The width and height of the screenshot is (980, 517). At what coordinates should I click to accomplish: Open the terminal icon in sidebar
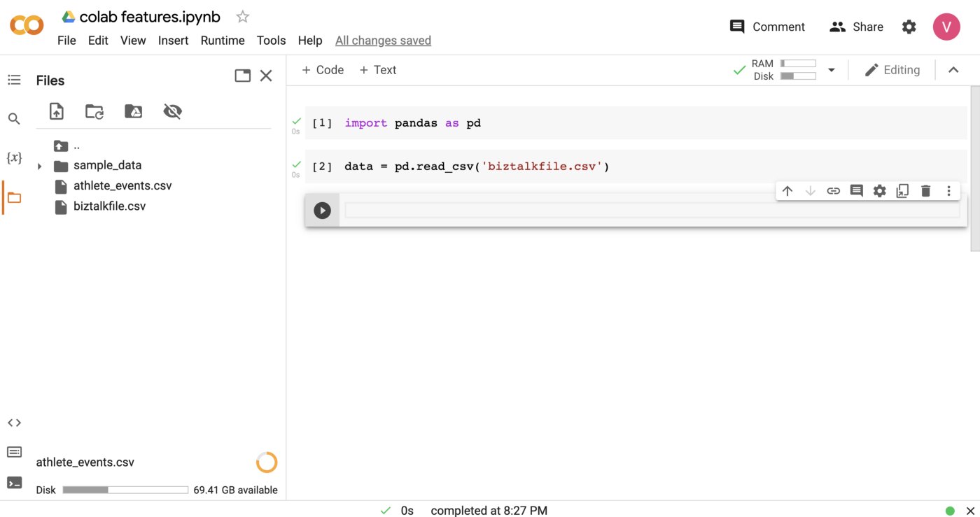point(14,483)
